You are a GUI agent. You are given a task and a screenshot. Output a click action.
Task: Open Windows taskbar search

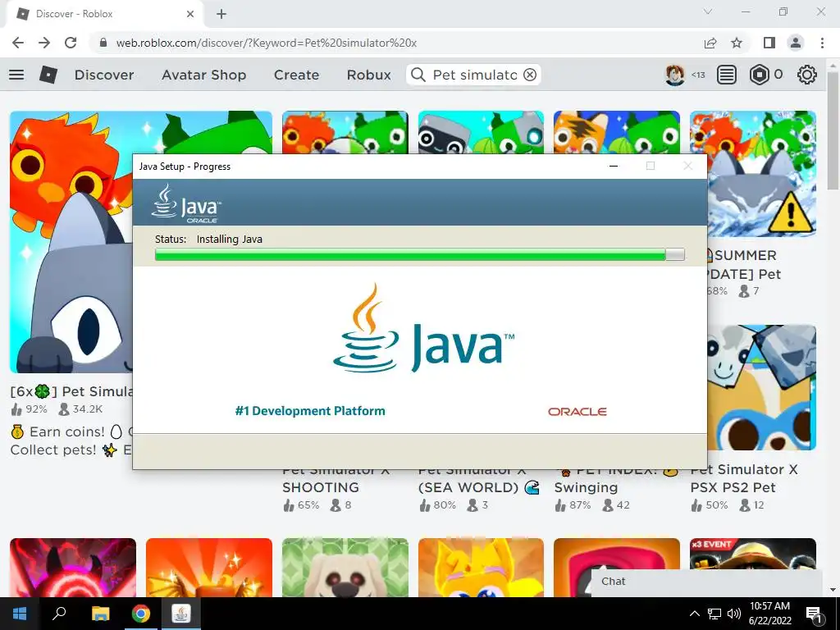coord(59,614)
